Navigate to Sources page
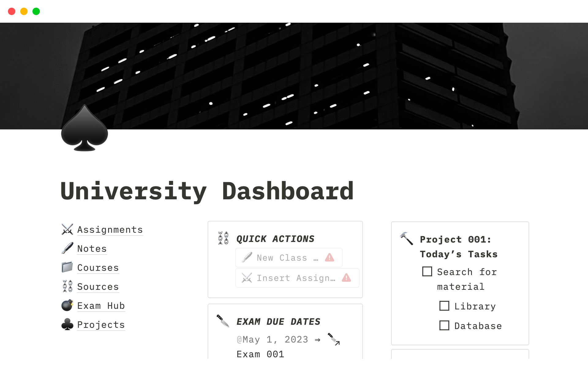588x368 pixels. [97, 286]
